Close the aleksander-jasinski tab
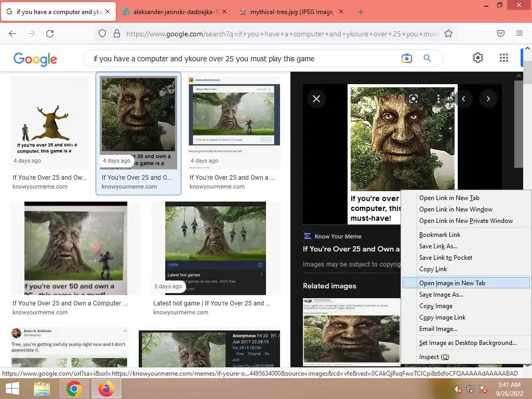Viewport: 532px width, 399px height. (224, 11)
